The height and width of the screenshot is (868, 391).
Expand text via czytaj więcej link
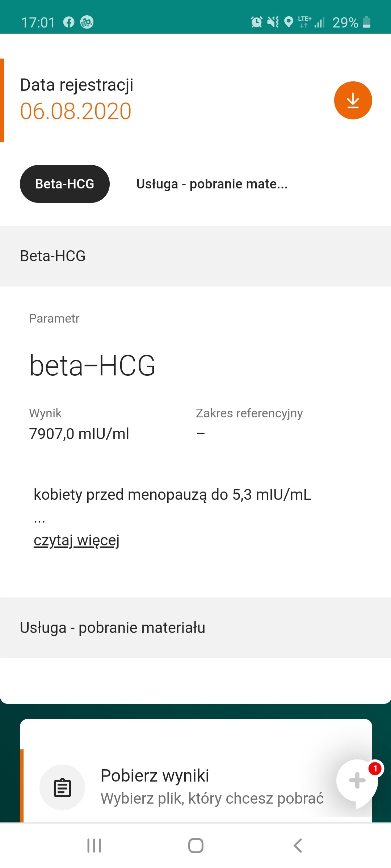[x=76, y=540]
